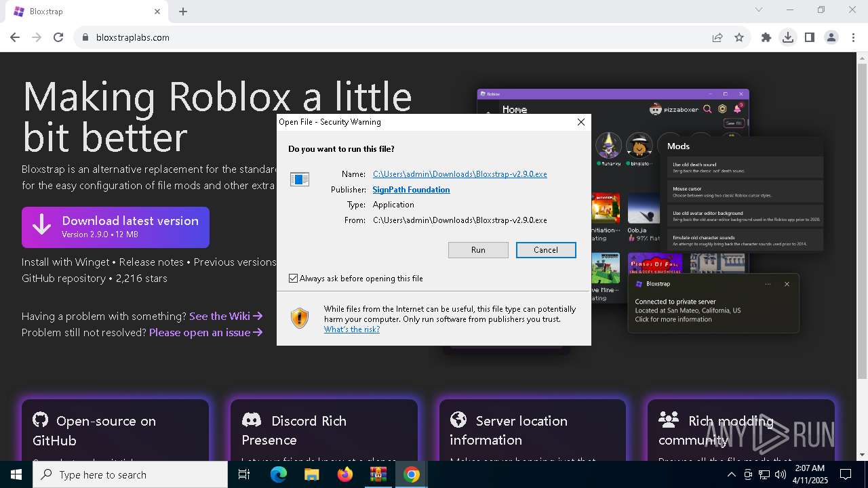Click the people icon in Rich modding card
868x488 pixels.
coord(669,420)
